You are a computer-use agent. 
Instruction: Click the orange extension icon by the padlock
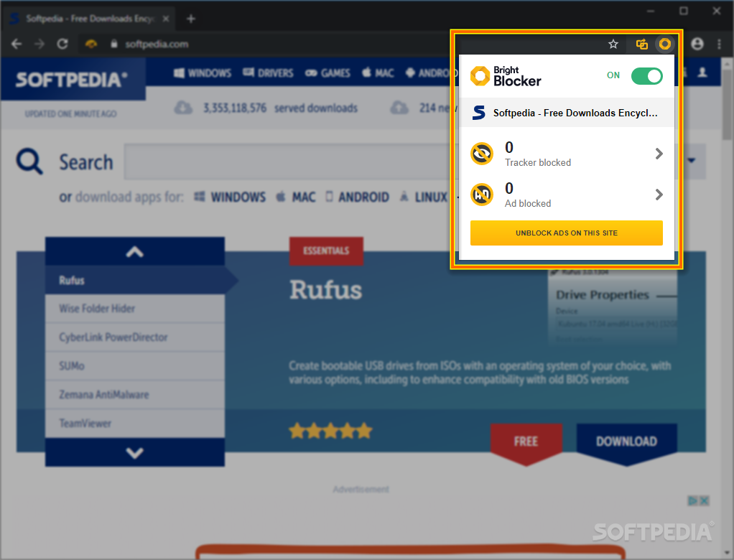(90, 44)
